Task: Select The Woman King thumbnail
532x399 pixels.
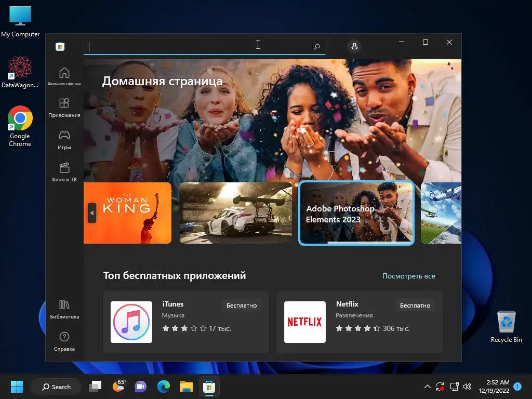Action: (128, 213)
